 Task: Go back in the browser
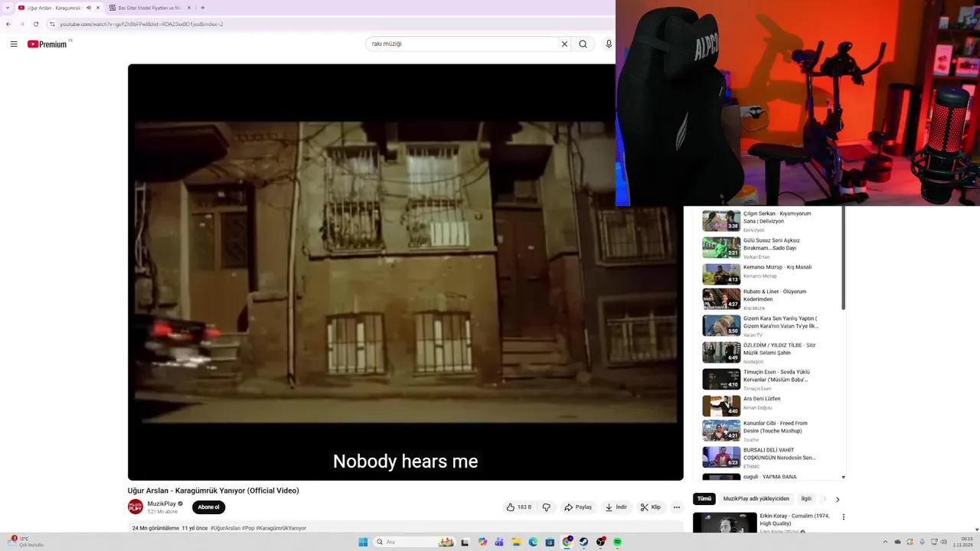tap(8, 24)
